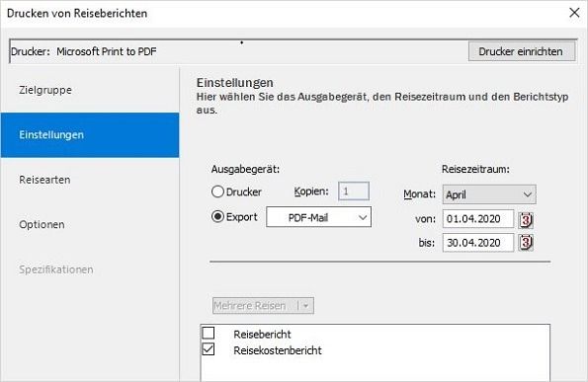Click the Reisekostenbericht list entry text

(x=278, y=350)
